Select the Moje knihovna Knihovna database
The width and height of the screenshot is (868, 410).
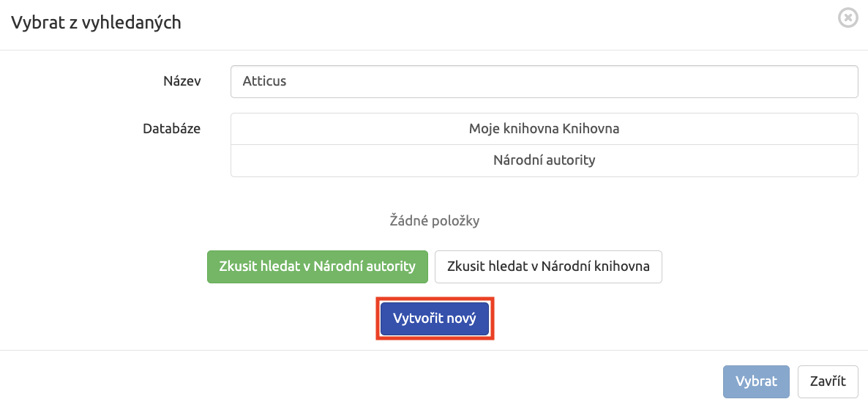[545, 129]
